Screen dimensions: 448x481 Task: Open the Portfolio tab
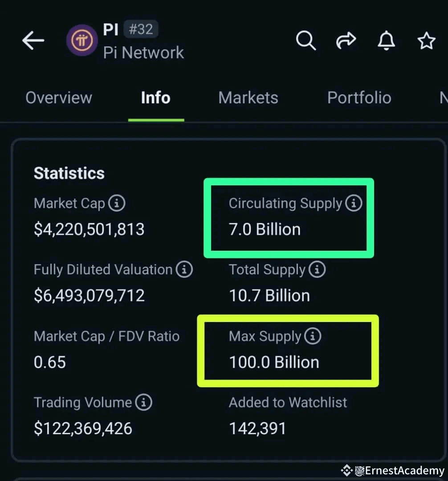[x=359, y=98]
